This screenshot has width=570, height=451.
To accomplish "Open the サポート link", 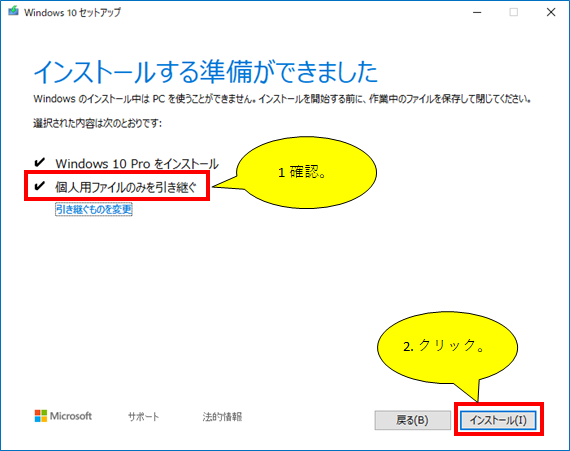I will pos(143,416).
